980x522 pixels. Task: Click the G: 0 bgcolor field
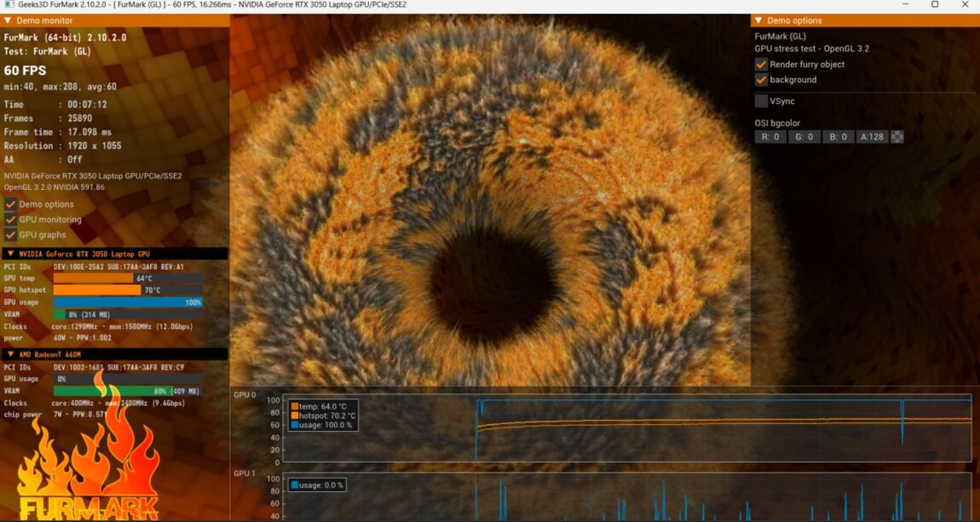pyautogui.click(x=804, y=137)
